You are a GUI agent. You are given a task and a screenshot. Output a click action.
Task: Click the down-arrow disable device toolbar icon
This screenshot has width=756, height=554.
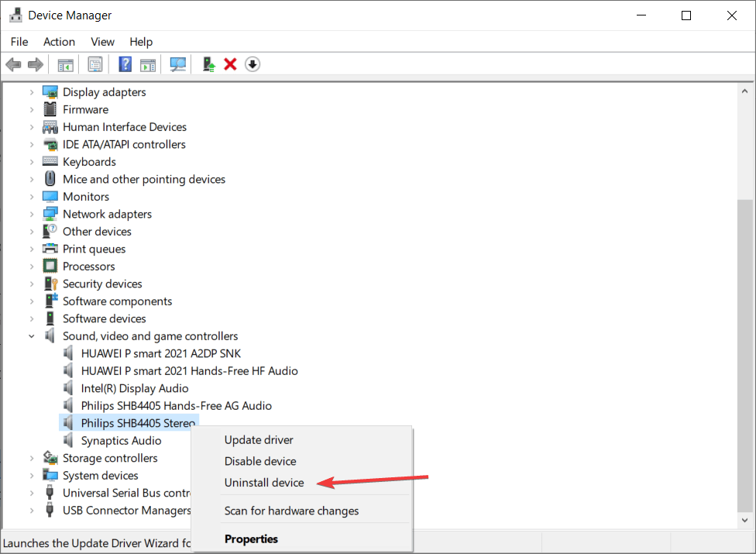[x=253, y=64]
